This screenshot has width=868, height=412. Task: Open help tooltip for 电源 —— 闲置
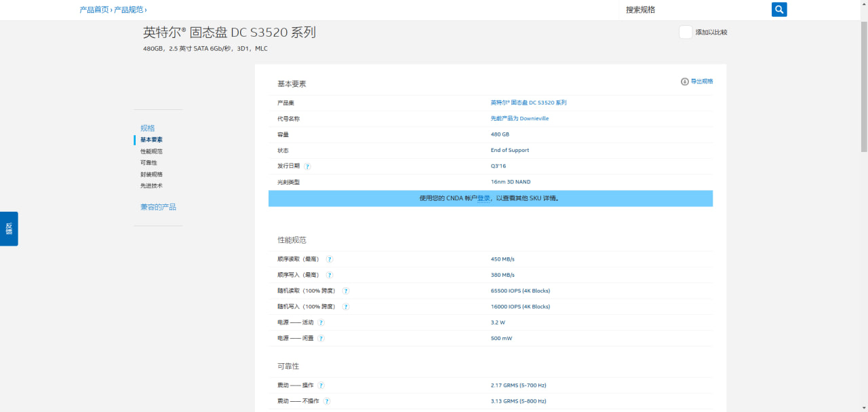click(321, 338)
